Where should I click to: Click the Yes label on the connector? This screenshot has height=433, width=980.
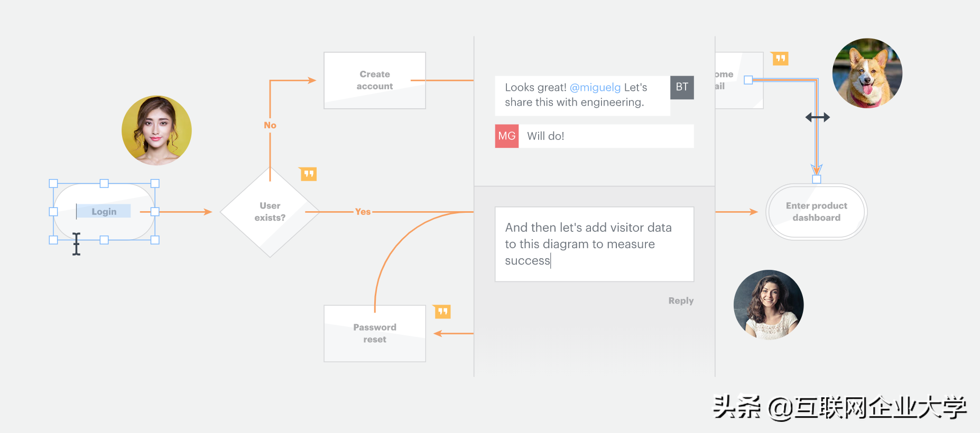tap(363, 212)
